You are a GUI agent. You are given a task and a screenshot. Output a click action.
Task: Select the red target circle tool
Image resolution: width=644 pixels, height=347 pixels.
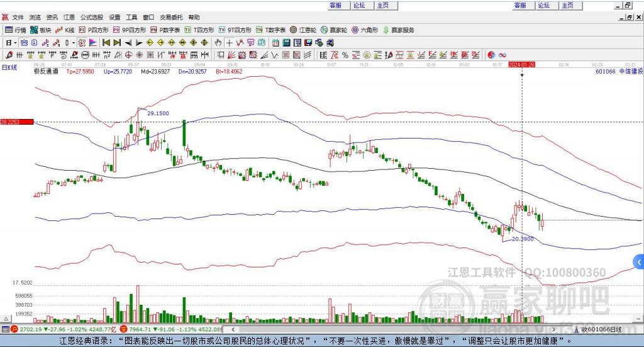click(x=128, y=55)
